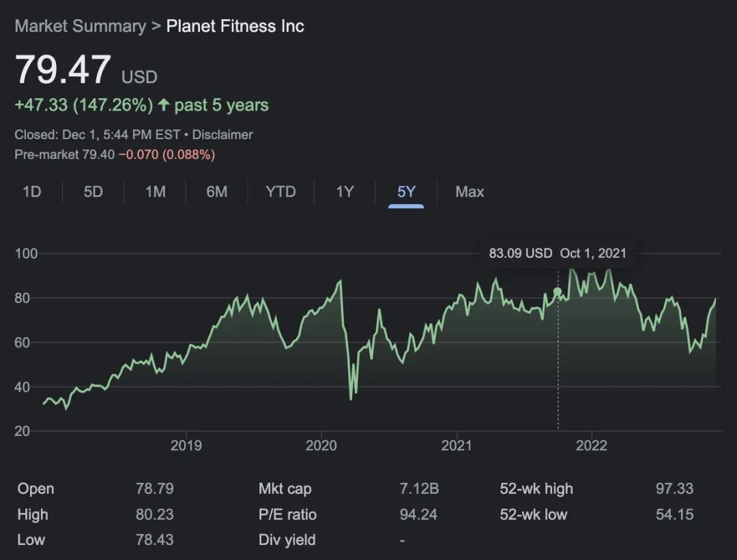Click the green marker dot on chart
The image size is (737, 560).
[x=558, y=292]
